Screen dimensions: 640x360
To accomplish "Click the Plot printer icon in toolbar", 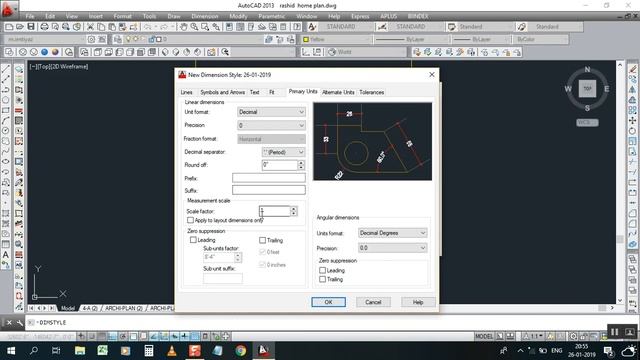I will (x=44, y=27).
